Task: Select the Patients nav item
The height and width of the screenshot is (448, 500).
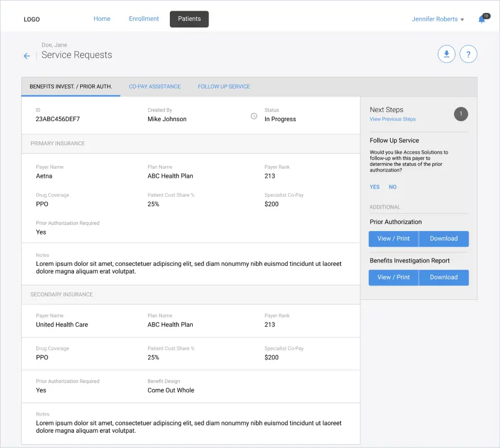Action: pyautogui.click(x=189, y=19)
